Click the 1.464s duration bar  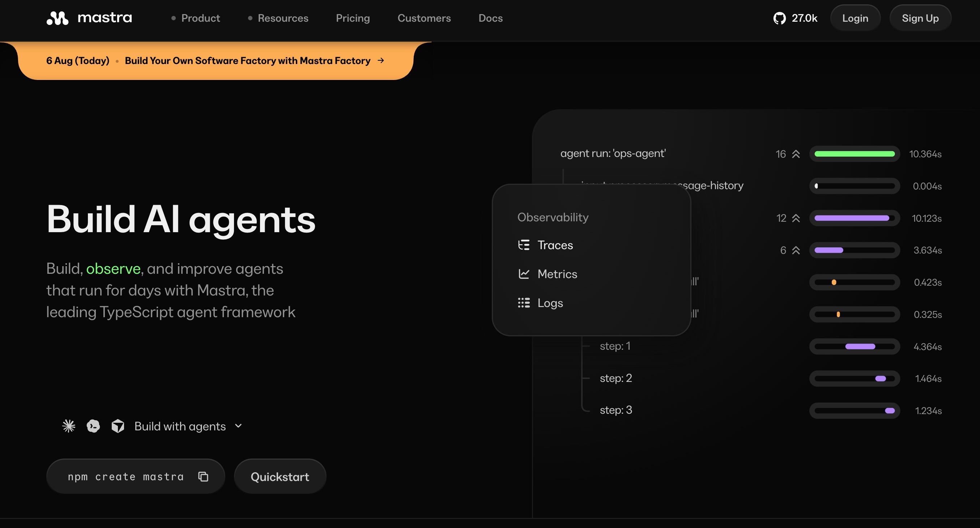855,379
